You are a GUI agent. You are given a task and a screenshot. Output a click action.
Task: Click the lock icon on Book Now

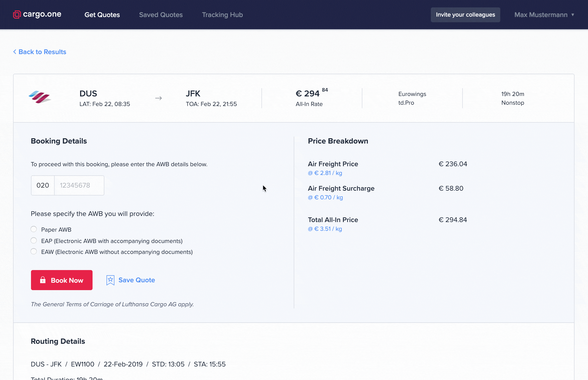(43, 280)
